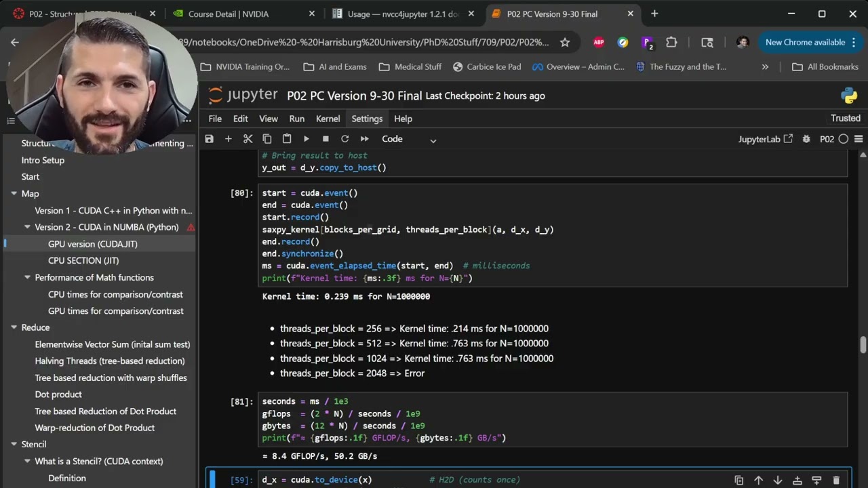Collapse Performance of Math functions section
Viewport: 868px width, 488px height.
pos(27,277)
